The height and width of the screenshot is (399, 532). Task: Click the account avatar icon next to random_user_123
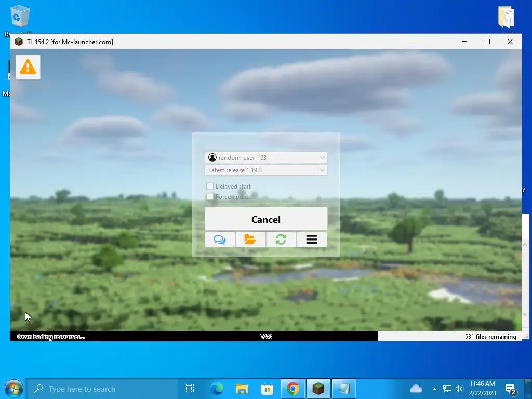point(212,157)
